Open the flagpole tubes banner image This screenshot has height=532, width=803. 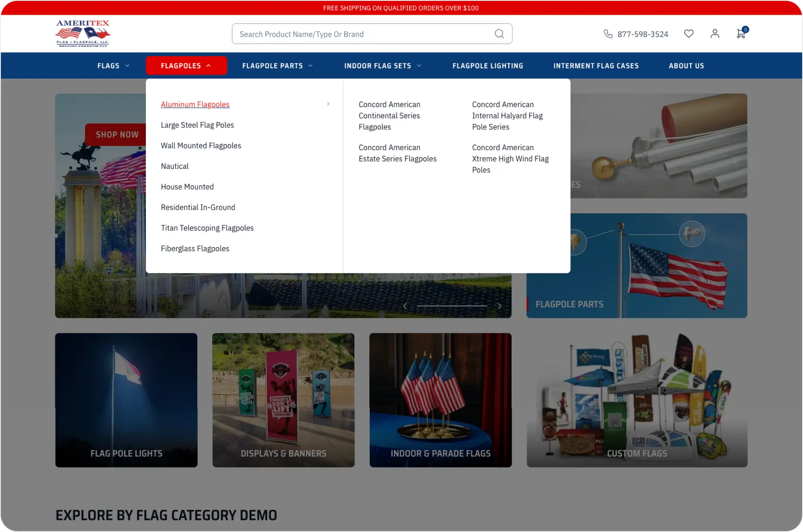pos(659,146)
